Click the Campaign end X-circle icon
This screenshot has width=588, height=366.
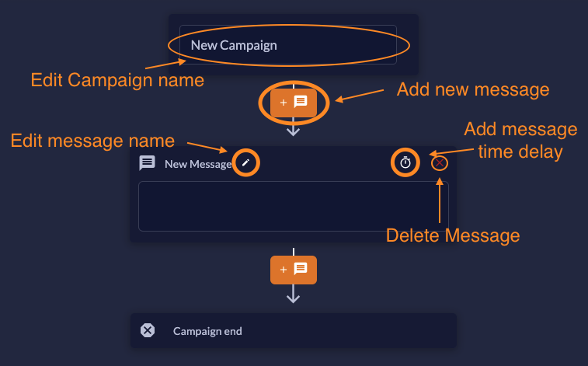[148, 330]
